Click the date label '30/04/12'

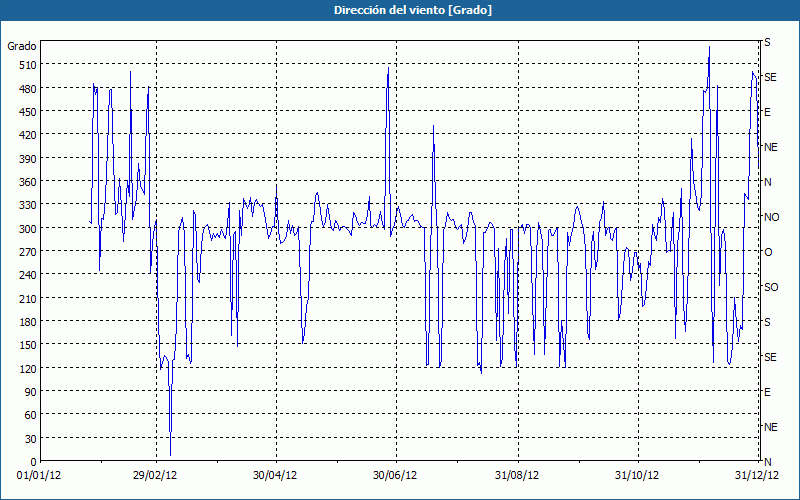(275, 476)
